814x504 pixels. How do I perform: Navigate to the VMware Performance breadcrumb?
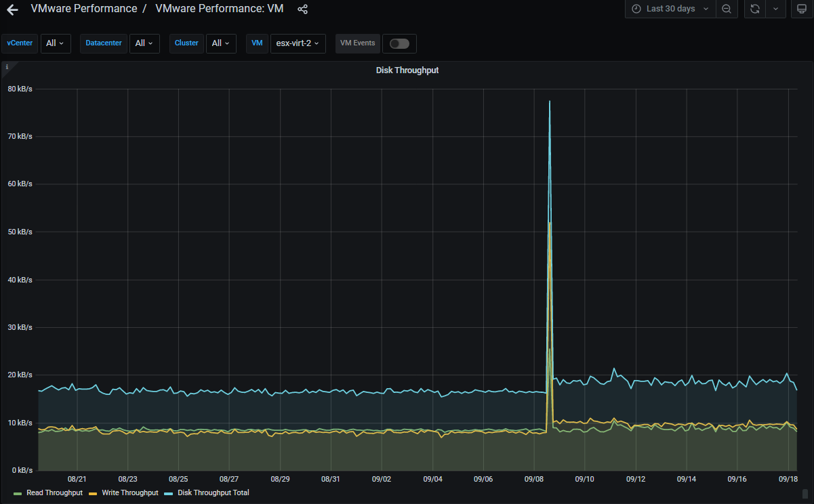pos(85,9)
